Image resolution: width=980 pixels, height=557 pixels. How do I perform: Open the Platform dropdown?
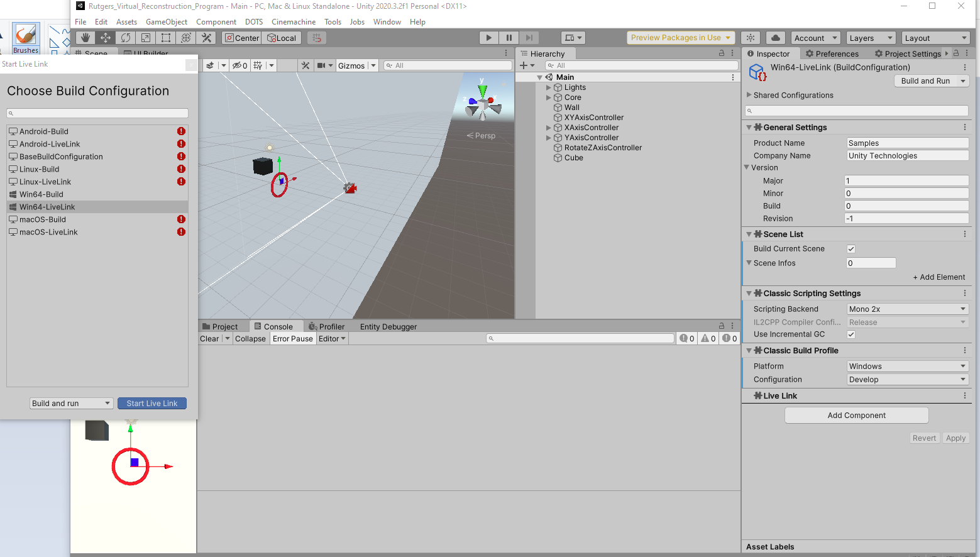click(908, 367)
